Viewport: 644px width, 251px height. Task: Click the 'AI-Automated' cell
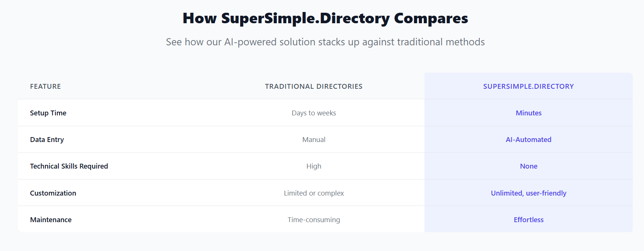[528, 140]
